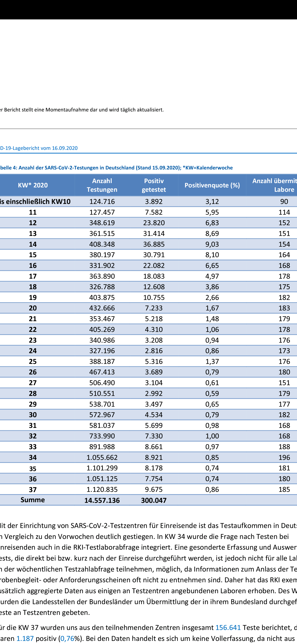297x644 pixels.
Task: Select the Positiv getestet column header
Action: (x=154, y=185)
